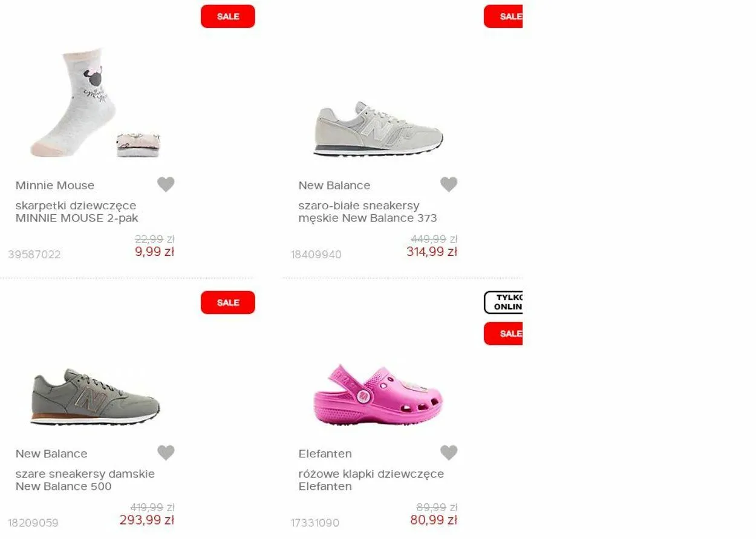Image resolution: width=756 pixels, height=539 pixels.
Task: Click the Elefanten brand name
Action: (325, 454)
